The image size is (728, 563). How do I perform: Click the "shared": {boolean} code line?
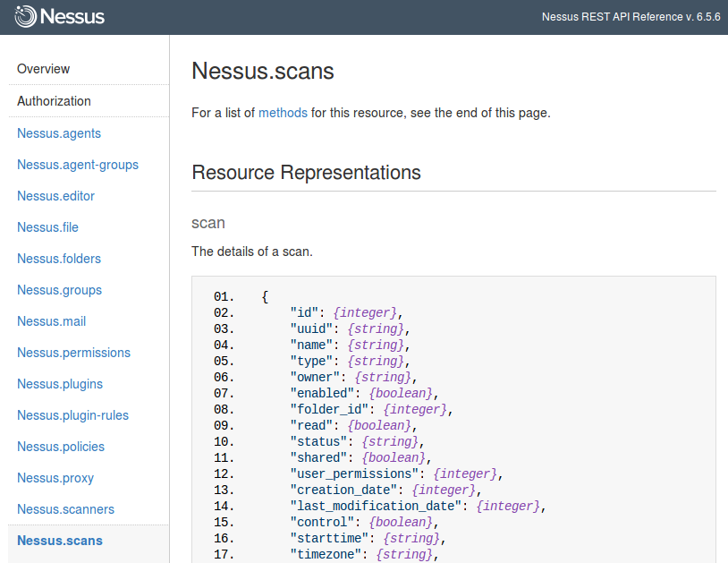360,457
